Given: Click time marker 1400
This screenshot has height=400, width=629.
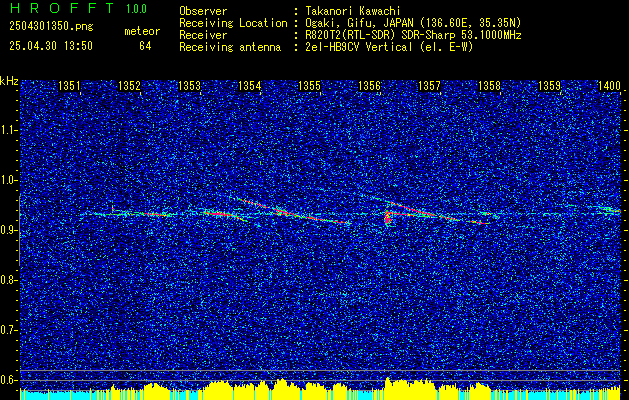Looking at the screenshot, I should (x=609, y=85).
